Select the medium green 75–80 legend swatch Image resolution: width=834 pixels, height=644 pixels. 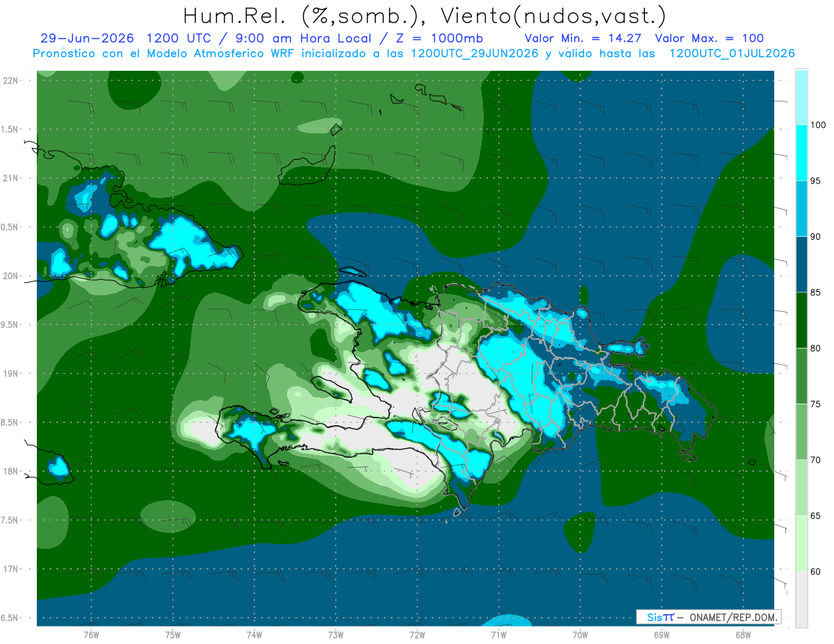coord(801,377)
